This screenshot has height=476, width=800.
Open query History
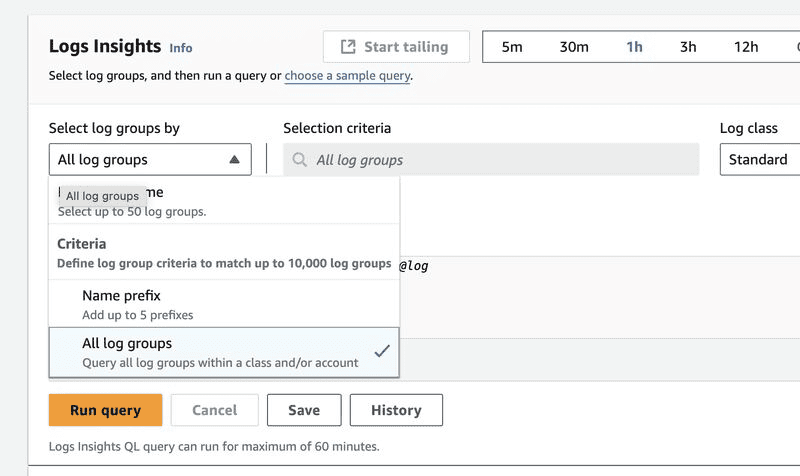(x=396, y=410)
